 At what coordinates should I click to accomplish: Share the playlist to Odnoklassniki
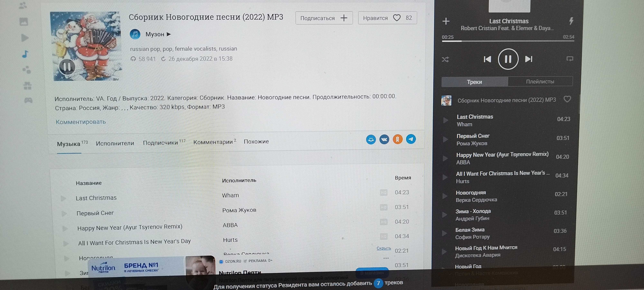click(398, 139)
